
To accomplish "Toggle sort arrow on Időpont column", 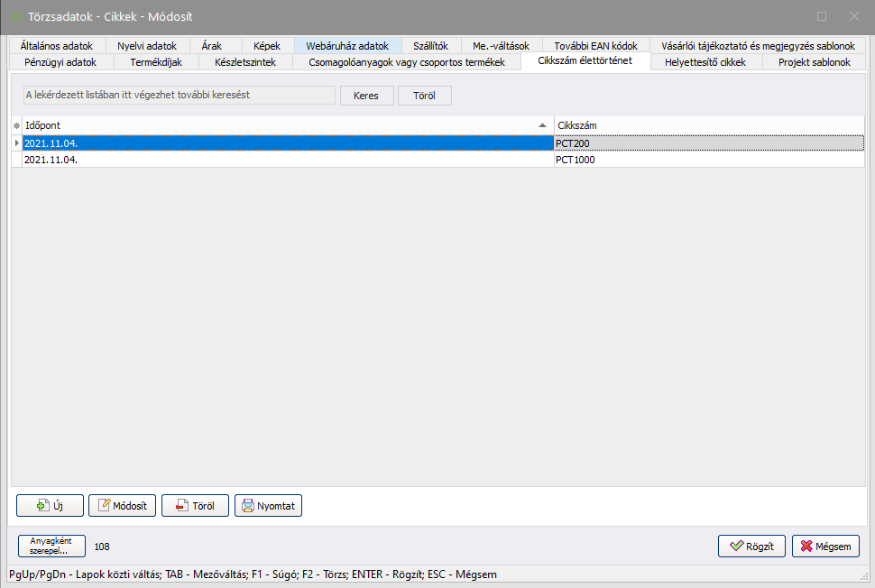I will 542,125.
